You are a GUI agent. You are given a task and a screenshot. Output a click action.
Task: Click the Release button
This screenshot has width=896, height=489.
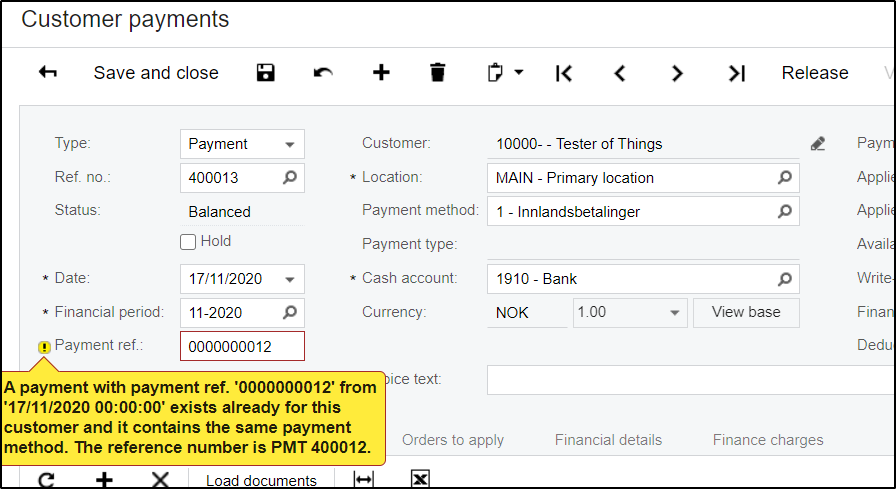(x=815, y=73)
